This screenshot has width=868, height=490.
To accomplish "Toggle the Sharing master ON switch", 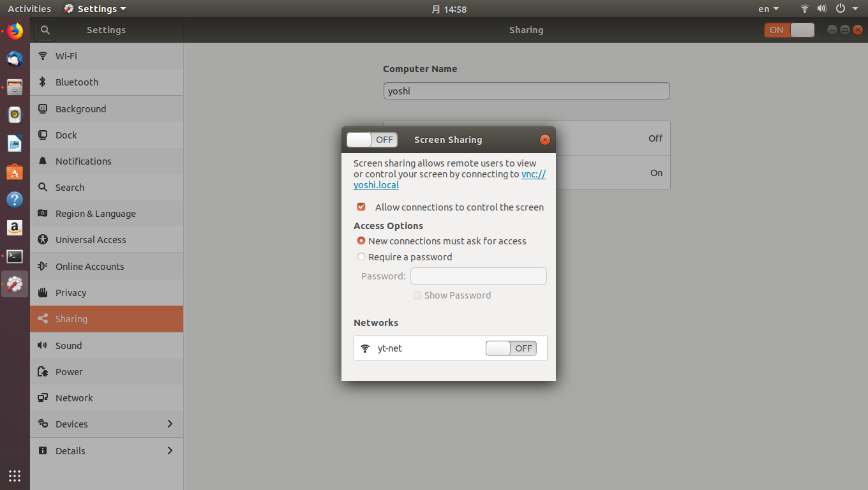I will [789, 30].
